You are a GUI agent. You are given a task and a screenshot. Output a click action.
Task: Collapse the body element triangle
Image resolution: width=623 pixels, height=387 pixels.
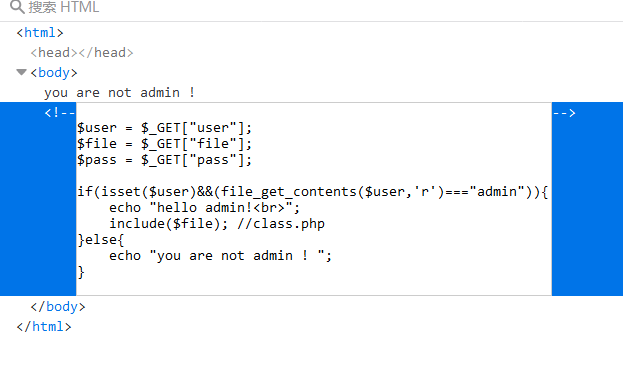click(21, 72)
